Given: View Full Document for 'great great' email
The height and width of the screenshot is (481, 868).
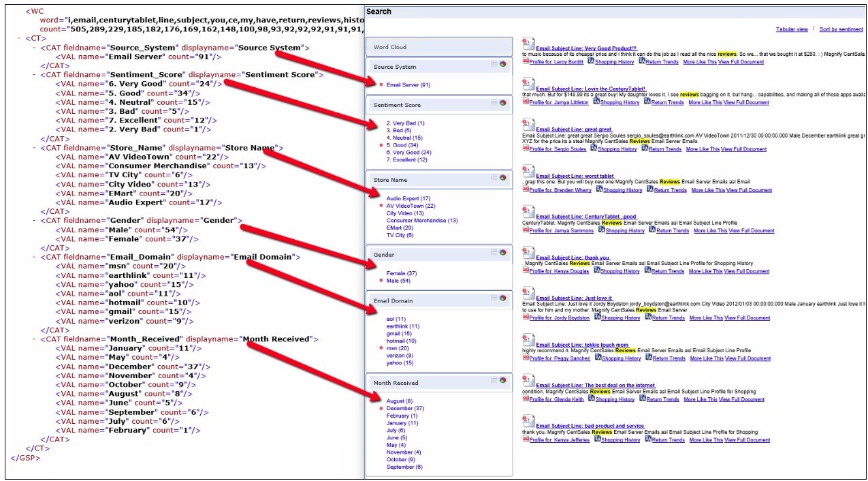Looking at the screenshot, I should [748, 149].
